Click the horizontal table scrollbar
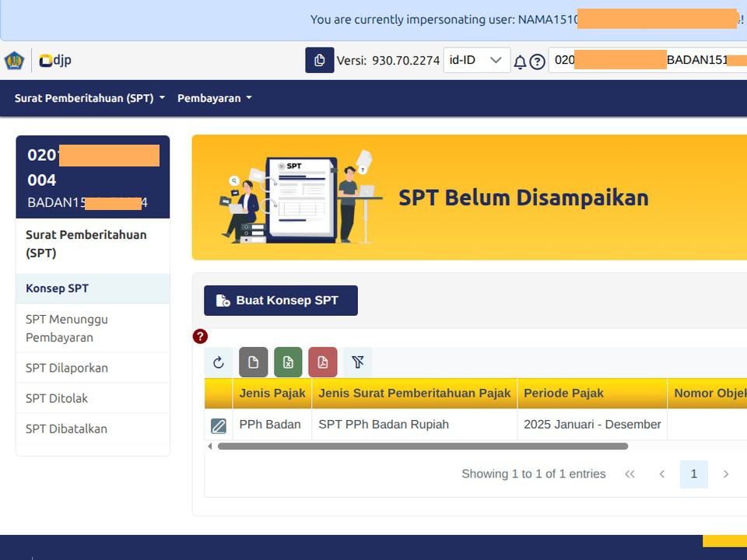Image resolution: width=747 pixels, height=560 pixels. [423, 446]
